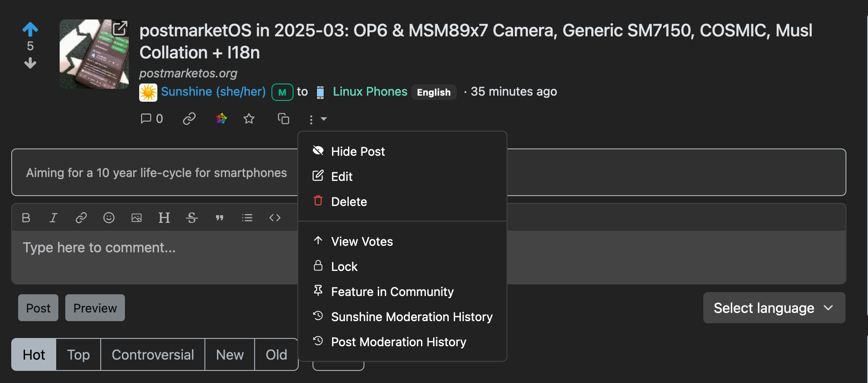
Task: Click the colorful fediverse link icon
Action: click(x=221, y=119)
